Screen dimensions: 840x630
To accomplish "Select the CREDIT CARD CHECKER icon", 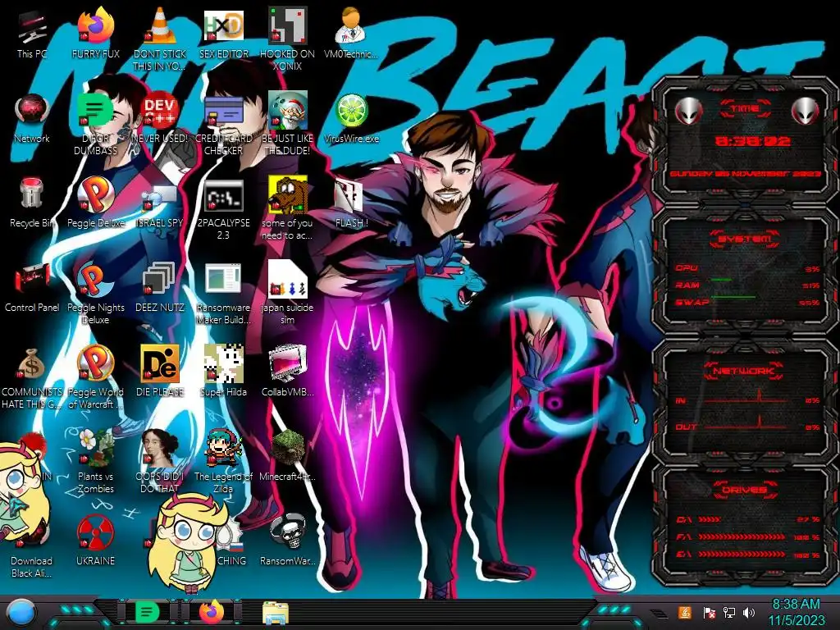I will pos(223,125).
